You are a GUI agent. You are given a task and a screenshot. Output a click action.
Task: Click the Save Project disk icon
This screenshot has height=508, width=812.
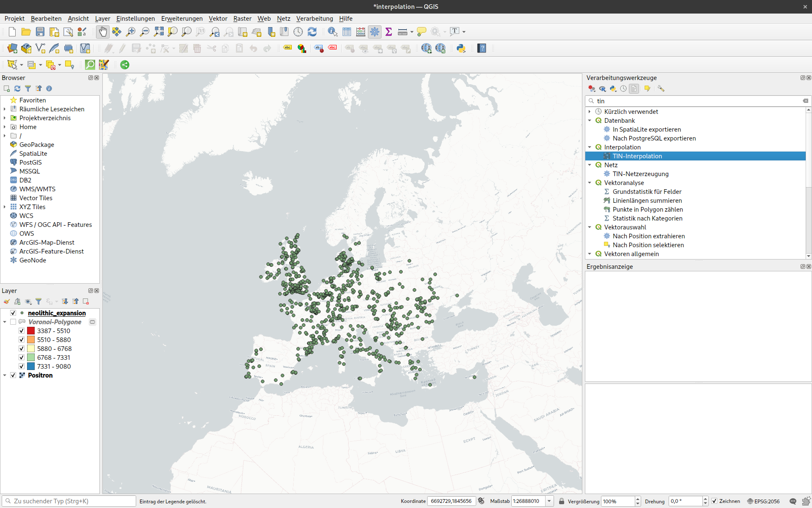[40, 32]
